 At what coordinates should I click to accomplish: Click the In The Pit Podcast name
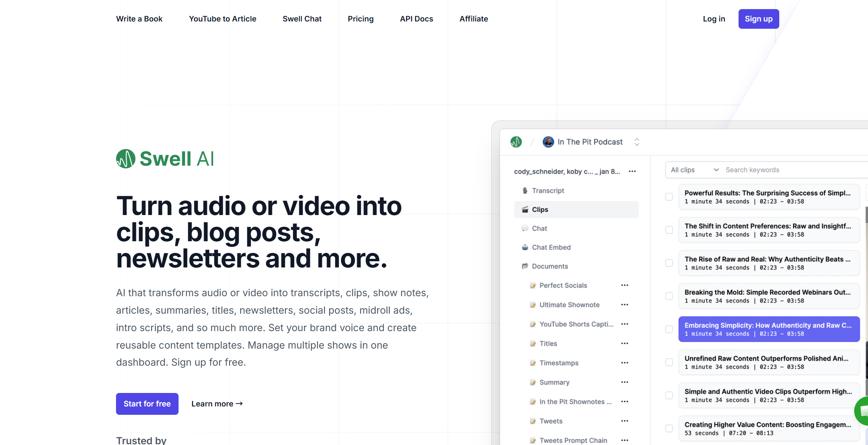point(590,142)
